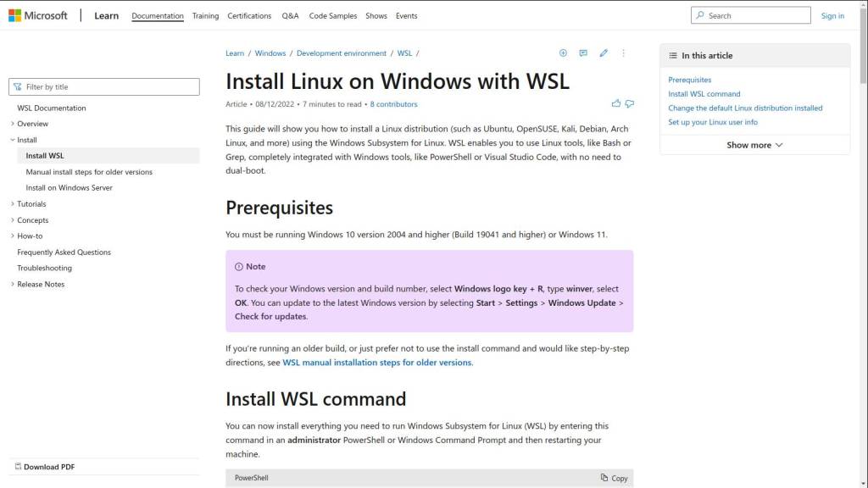The height and width of the screenshot is (488, 868).
Task: Open the Training menu item
Action: click(205, 16)
